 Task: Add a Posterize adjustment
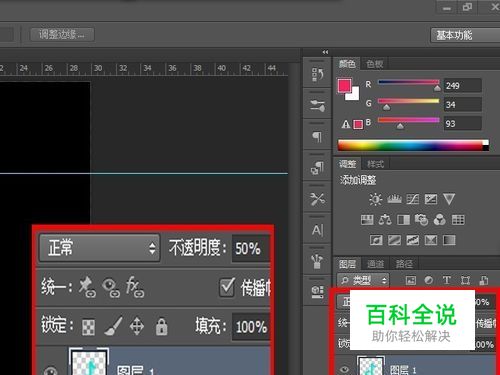coord(394,240)
